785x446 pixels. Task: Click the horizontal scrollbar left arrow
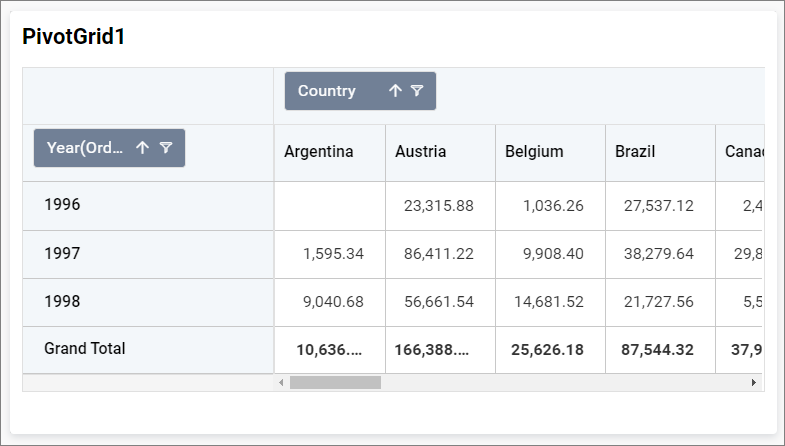coord(281,383)
